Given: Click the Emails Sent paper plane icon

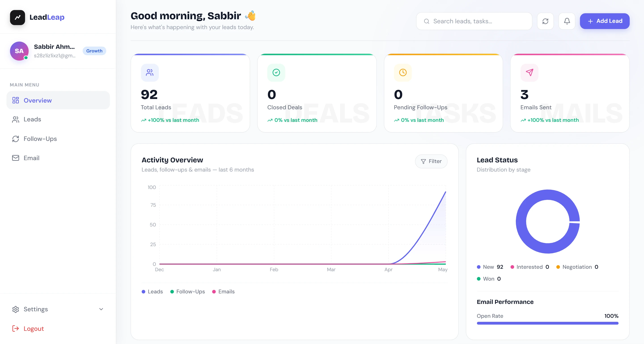Looking at the screenshot, I should coord(529,73).
